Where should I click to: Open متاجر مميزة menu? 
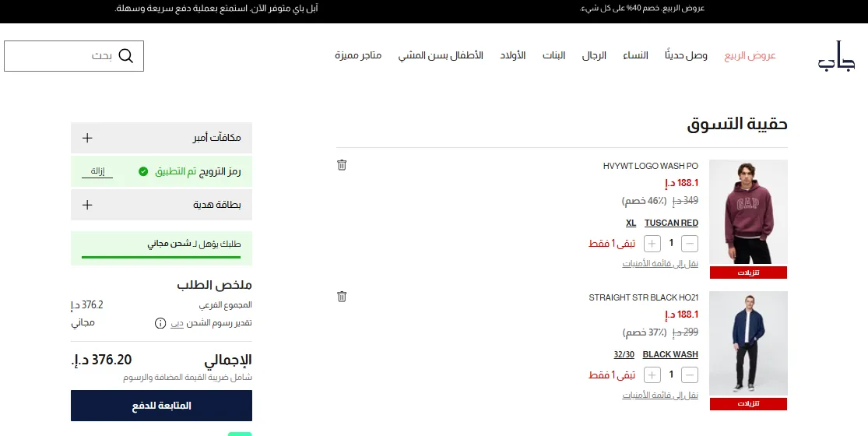tap(358, 55)
